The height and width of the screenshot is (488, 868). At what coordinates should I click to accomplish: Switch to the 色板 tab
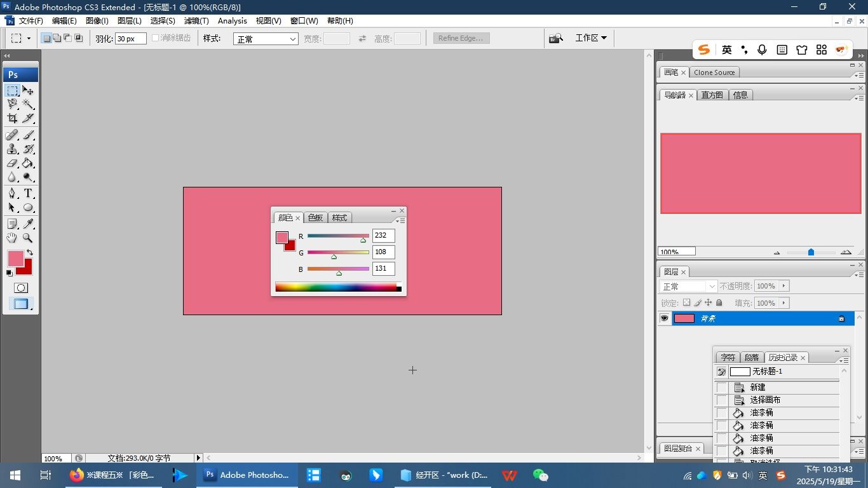(315, 217)
